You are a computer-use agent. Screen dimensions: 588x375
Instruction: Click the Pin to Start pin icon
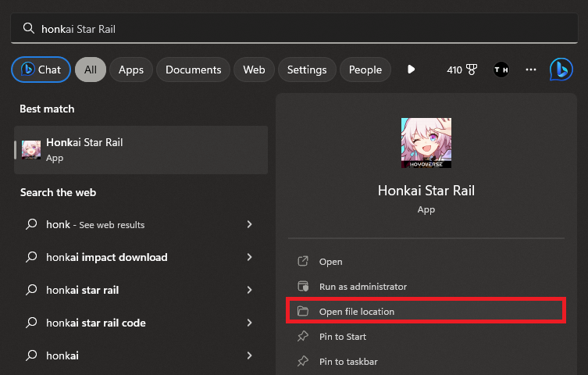[304, 337]
